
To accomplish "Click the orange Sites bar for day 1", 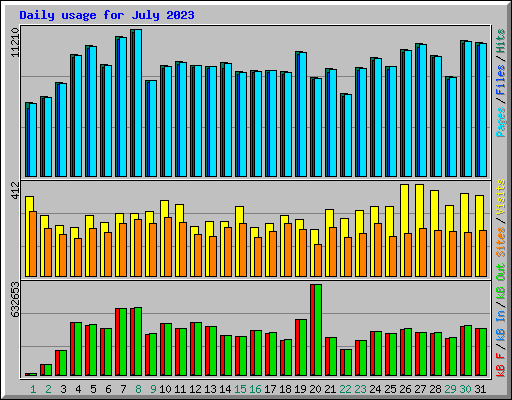I will click(x=33, y=244).
